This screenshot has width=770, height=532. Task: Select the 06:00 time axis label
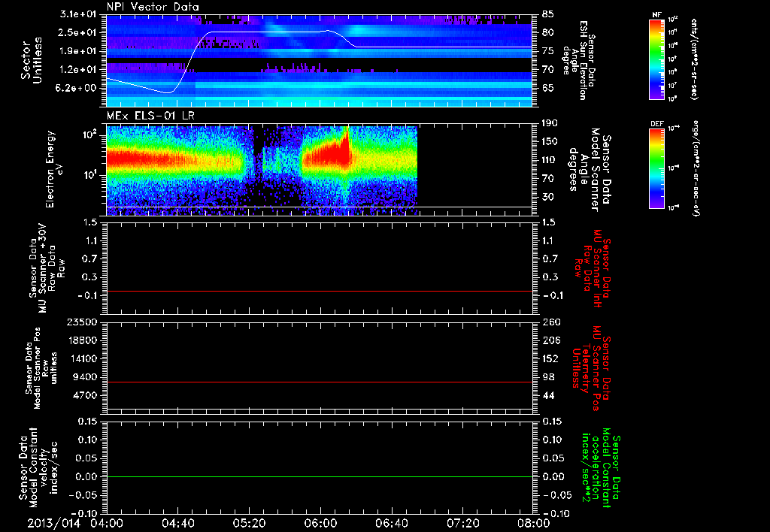tap(320, 523)
